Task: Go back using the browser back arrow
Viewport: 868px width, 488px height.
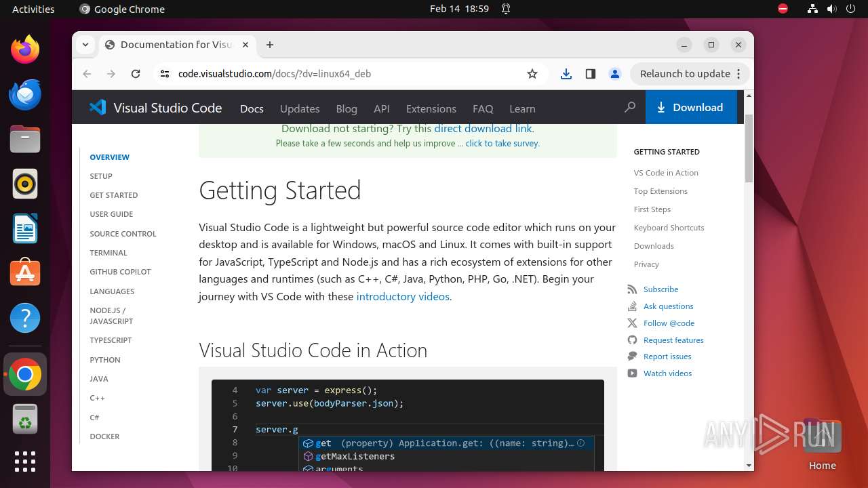Action: point(87,74)
